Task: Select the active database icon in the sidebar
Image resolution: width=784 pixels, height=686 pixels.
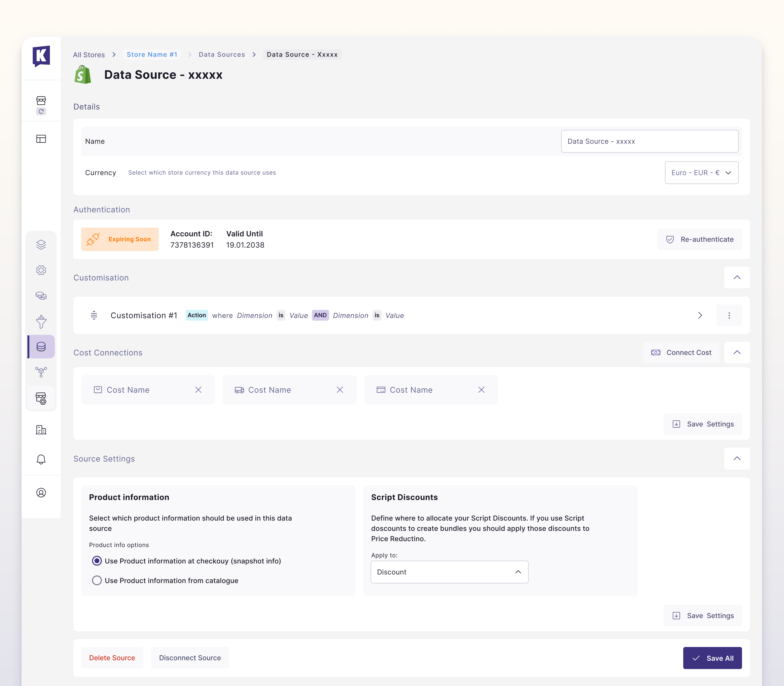Action: [x=41, y=347]
